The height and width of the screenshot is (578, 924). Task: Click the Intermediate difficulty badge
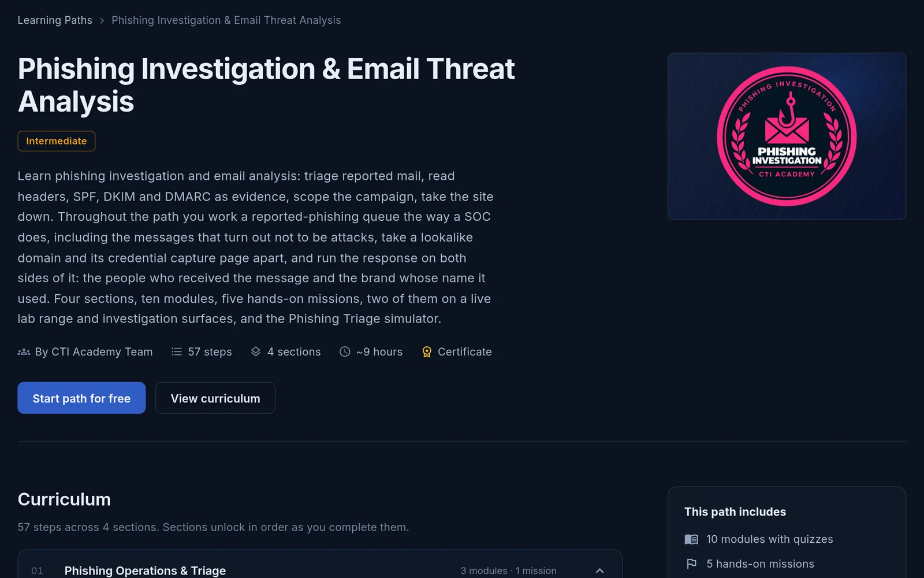pyautogui.click(x=57, y=141)
